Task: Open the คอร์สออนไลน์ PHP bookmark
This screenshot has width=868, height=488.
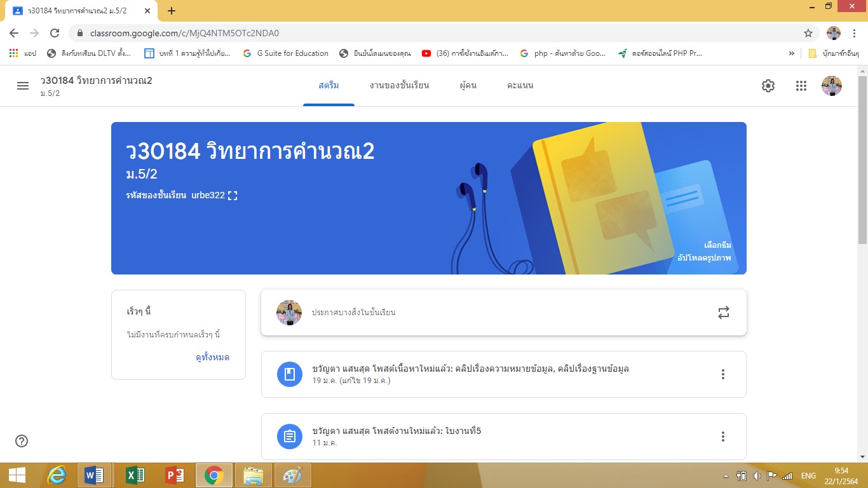Action: [660, 53]
